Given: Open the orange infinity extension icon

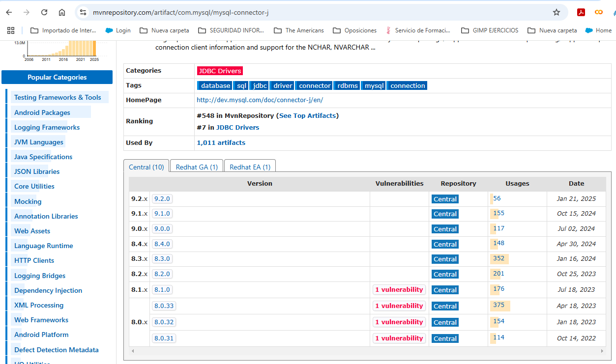Looking at the screenshot, I should coord(599,12).
